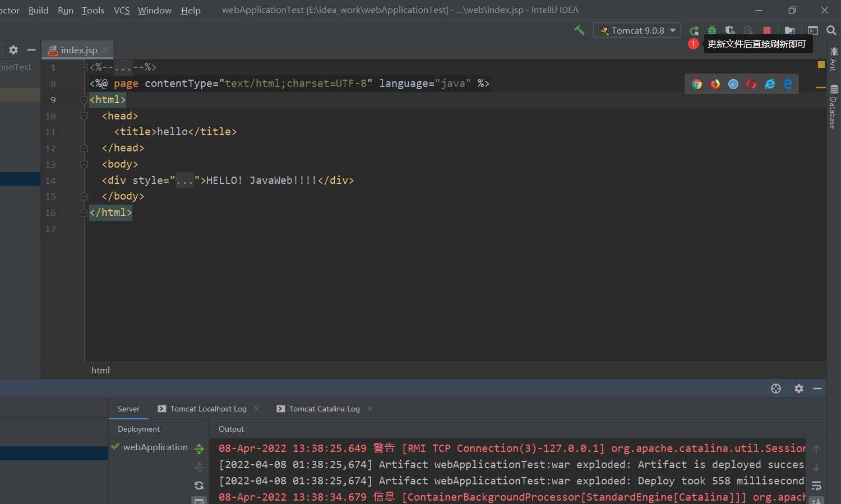Click the Deployment column header
This screenshot has height=504, width=841.
point(138,429)
